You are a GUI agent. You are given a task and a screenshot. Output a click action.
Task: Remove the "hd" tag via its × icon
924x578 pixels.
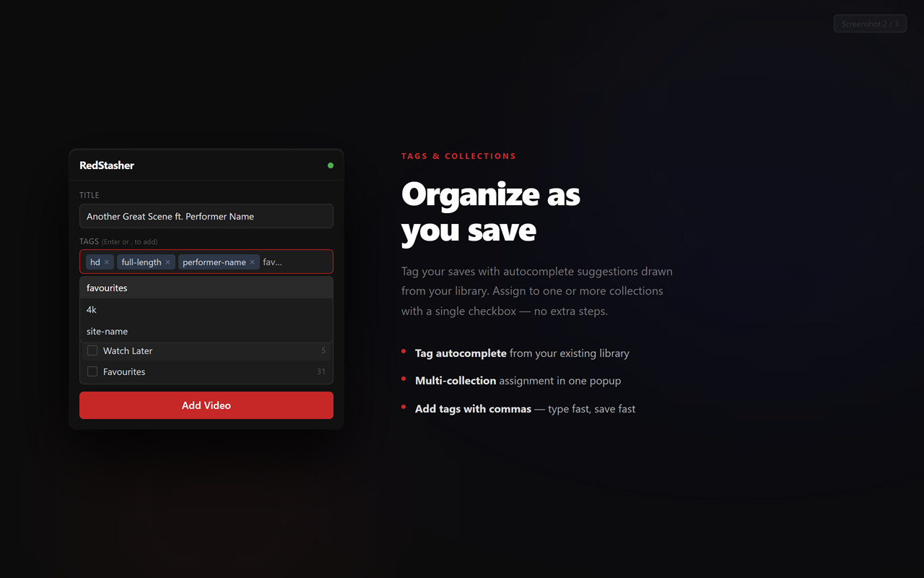[x=108, y=262]
